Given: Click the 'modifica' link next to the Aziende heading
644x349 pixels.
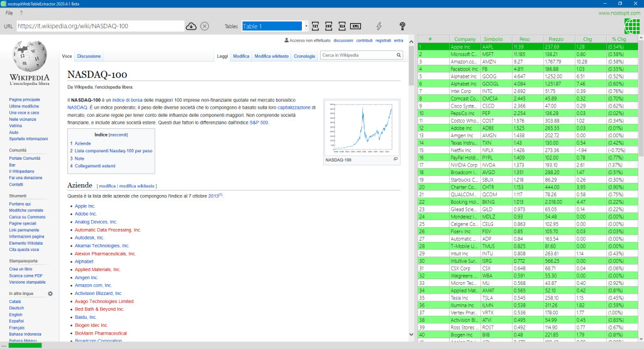Looking at the screenshot, I should (107, 186).
